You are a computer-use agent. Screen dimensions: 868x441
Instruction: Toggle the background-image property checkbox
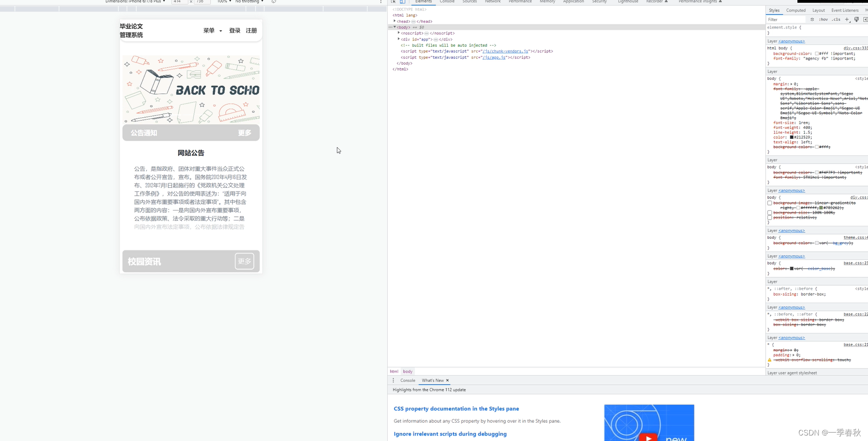click(769, 203)
